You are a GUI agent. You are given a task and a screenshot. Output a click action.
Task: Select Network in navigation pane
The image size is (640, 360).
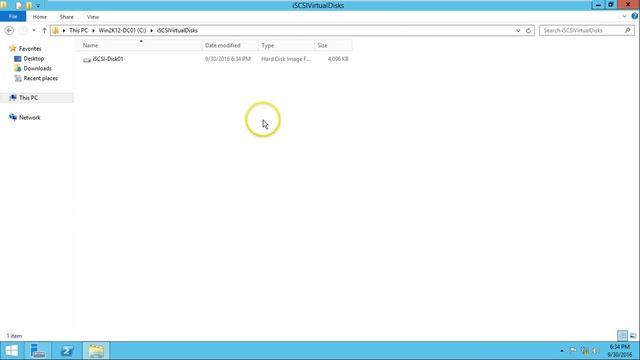pos(29,118)
